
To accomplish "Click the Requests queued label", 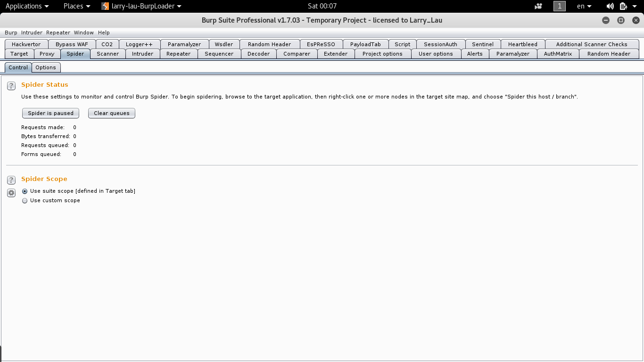I will pyautogui.click(x=45, y=145).
